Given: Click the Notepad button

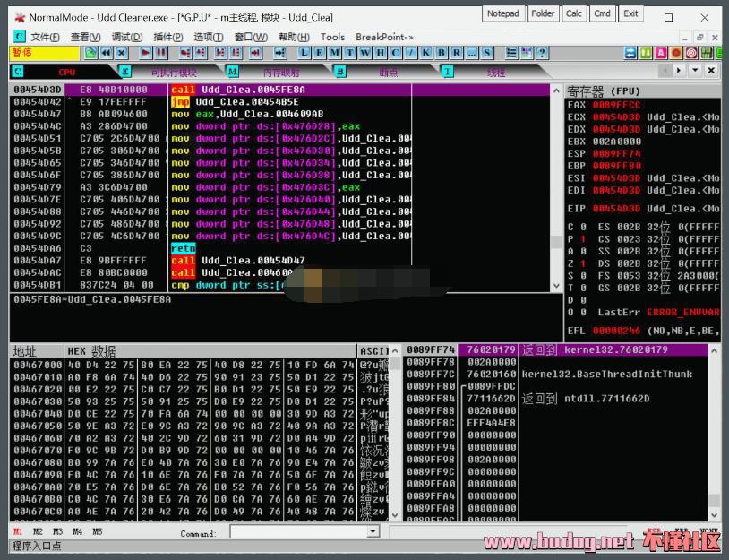Looking at the screenshot, I should 503,13.
